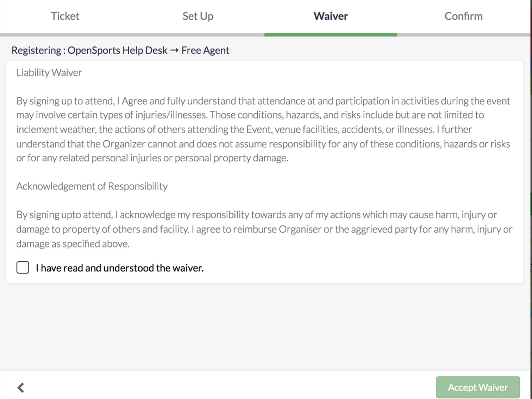Click the 'OpenSports Help Desk' text
532x399 pixels.
[x=117, y=50]
